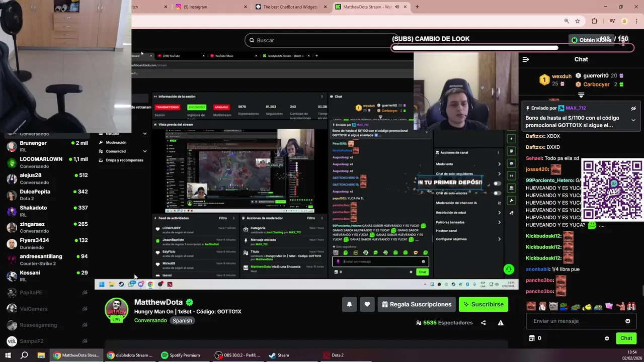This screenshot has height=362, width=644.
Task: Open the Kicks shop icon beside 0
Action: [x=531, y=338]
